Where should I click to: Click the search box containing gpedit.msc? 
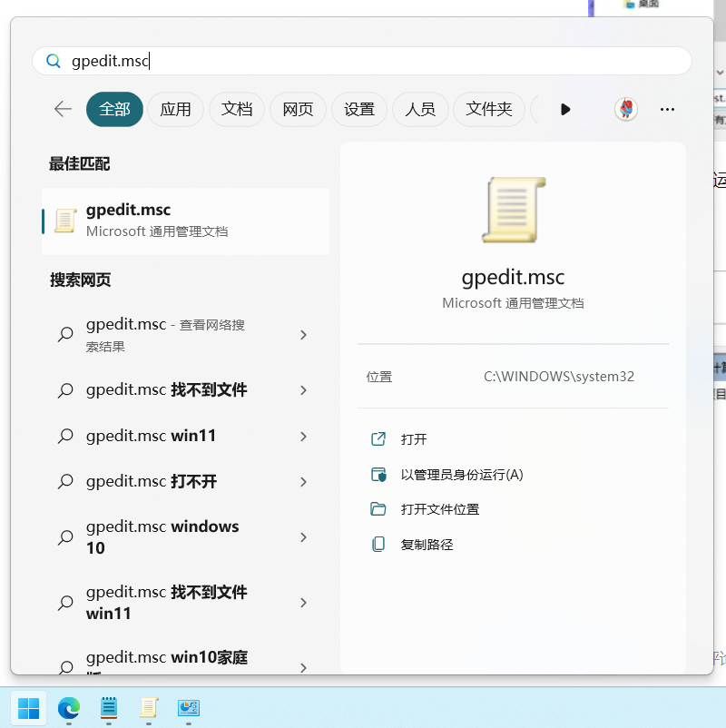[x=362, y=61]
